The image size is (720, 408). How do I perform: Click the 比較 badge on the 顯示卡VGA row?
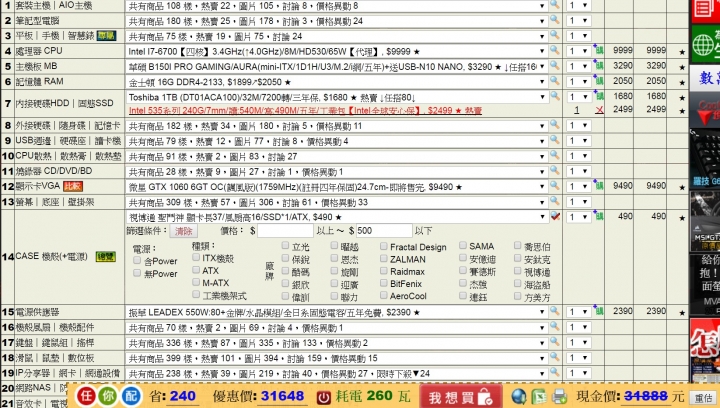click(x=73, y=186)
